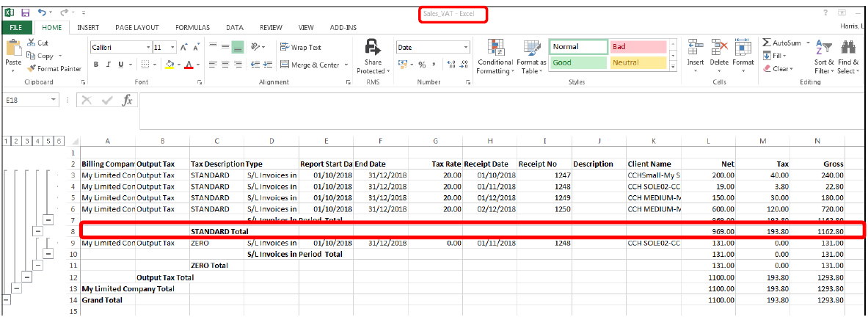Image resolution: width=868 pixels, height=317 pixels.
Task: Open the FORMULAS ribbon tab
Action: point(193,28)
